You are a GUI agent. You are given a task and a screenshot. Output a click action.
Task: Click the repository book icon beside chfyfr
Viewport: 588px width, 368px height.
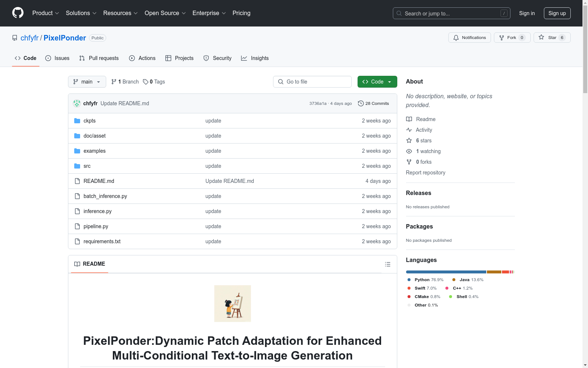[15, 38]
